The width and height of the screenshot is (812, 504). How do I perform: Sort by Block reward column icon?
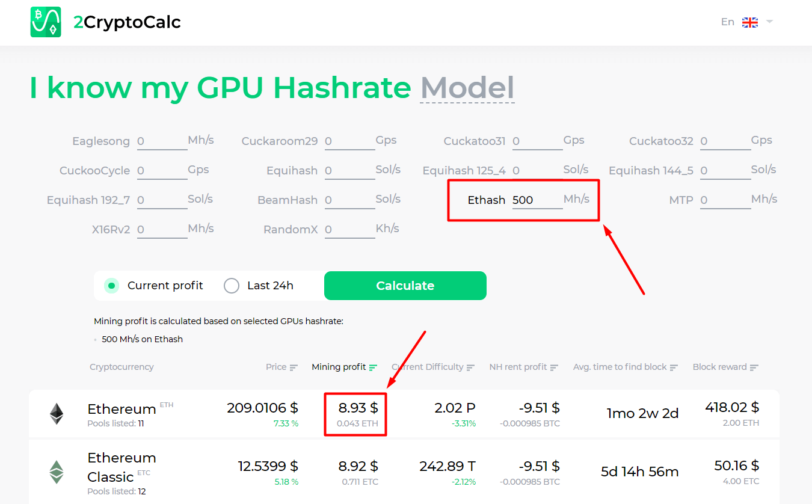754,367
